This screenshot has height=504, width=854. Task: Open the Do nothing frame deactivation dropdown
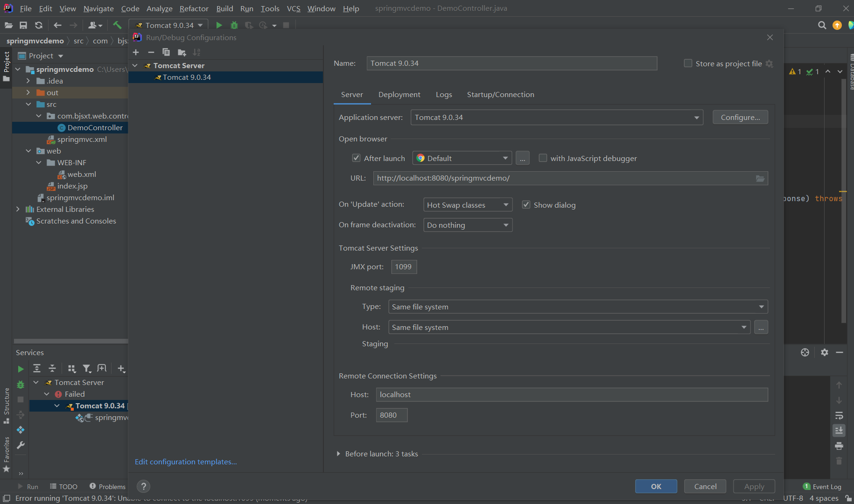coord(468,225)
